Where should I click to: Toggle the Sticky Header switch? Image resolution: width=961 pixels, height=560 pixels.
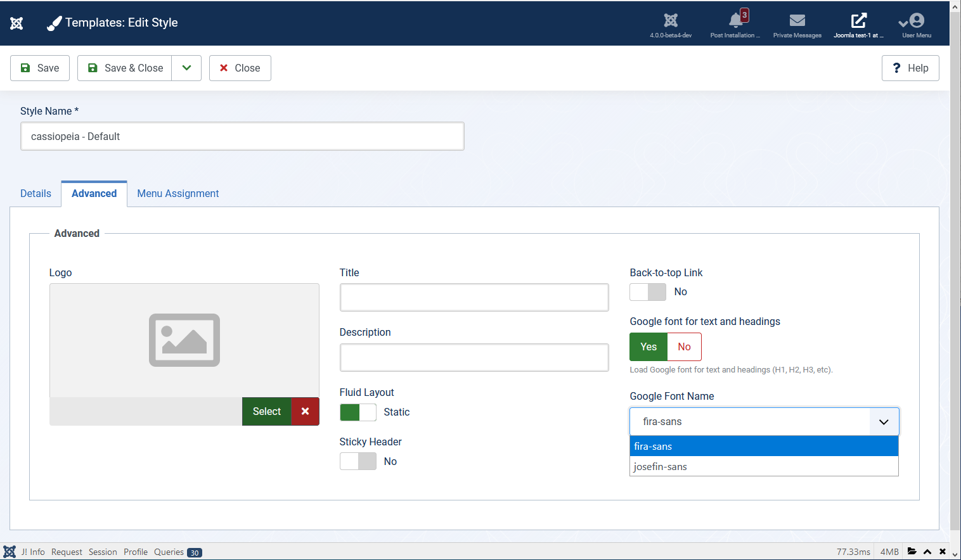[358, 461]
